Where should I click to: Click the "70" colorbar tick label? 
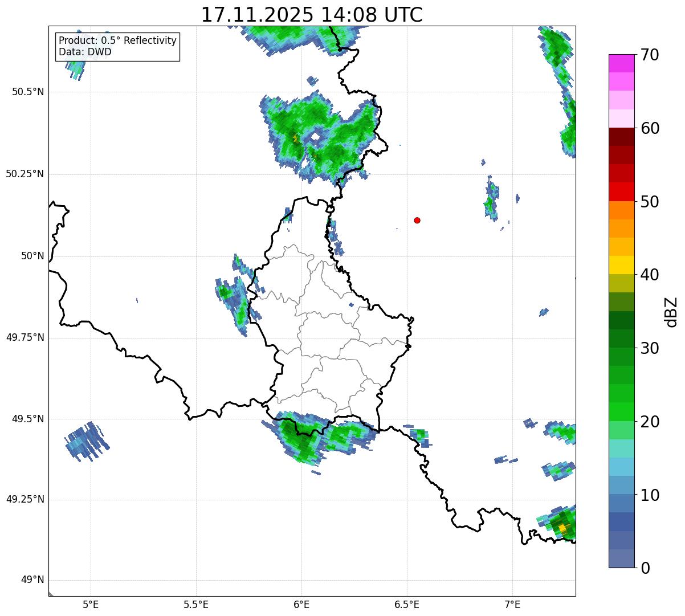(649, 55)
